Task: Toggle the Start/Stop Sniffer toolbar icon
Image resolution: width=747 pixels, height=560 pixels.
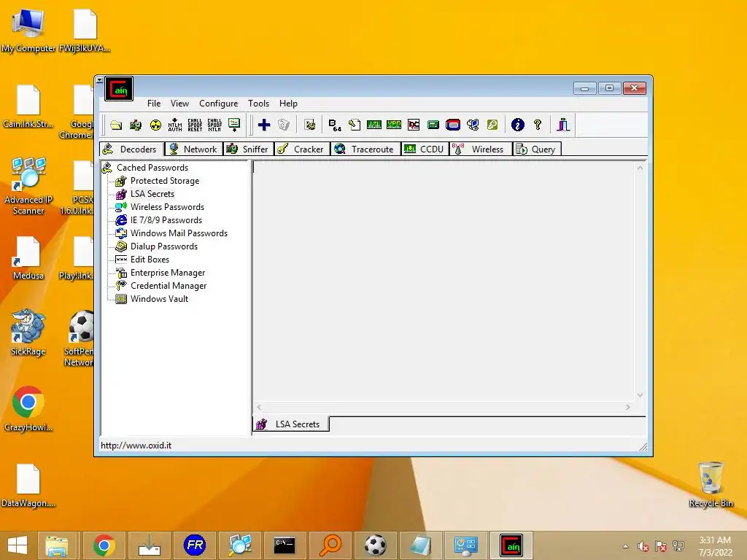Action: tap(136, 125)
